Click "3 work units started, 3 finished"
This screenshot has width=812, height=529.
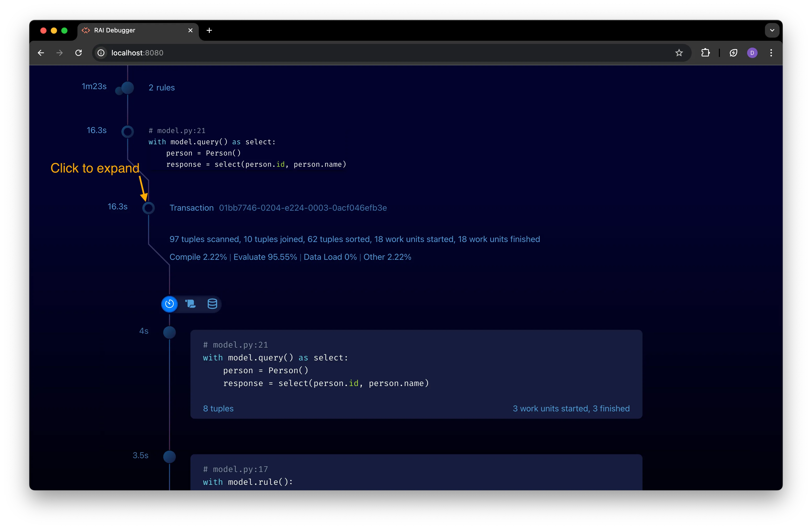tap(571, 408)
